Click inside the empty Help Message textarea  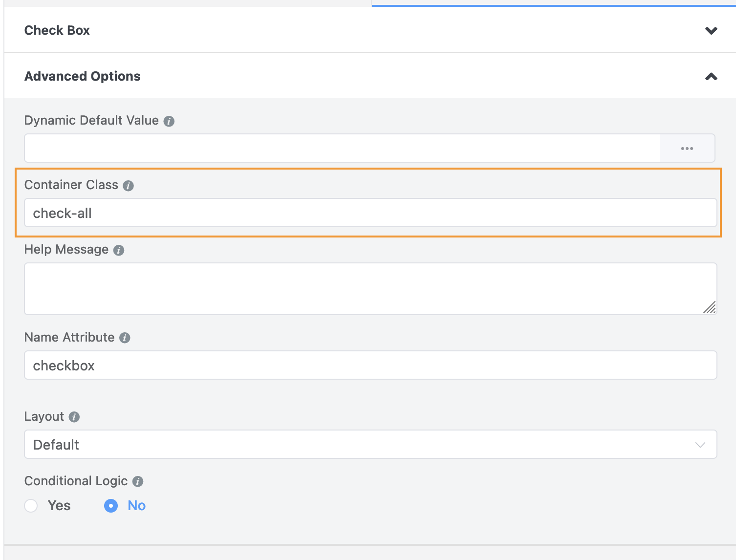(x=342, y=288)
